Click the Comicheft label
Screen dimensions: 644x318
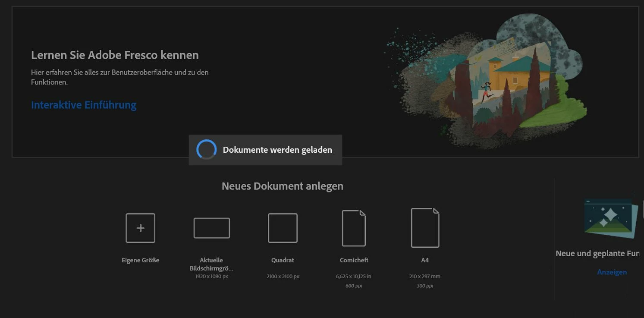(x=354, y=260)
